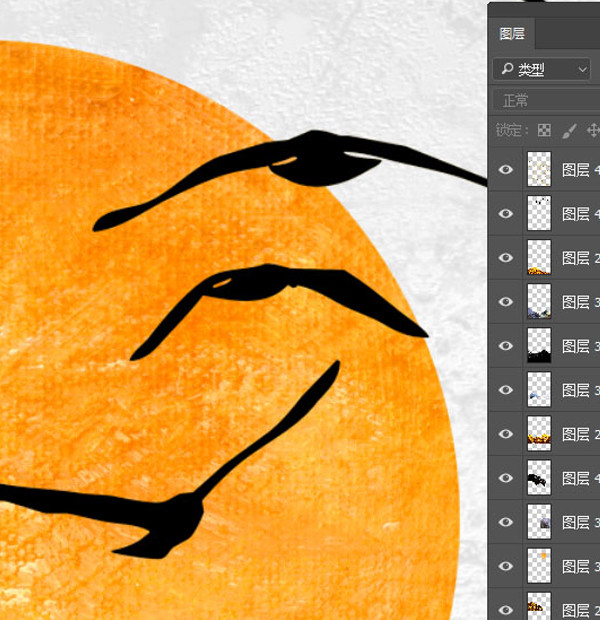Enable lock transparent pixels checkerboard icon
Screen dimensions: 600x620
544,130
